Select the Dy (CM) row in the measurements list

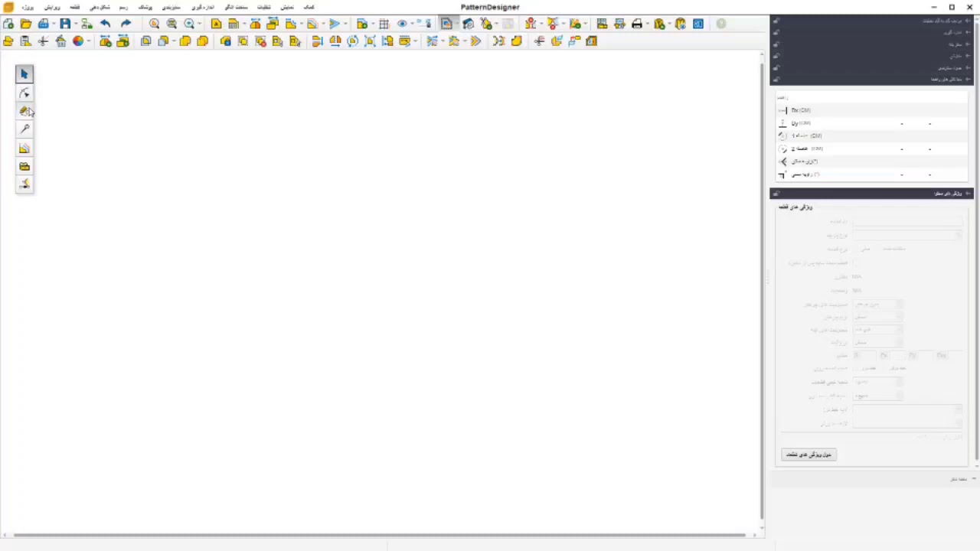coord(872,123)
